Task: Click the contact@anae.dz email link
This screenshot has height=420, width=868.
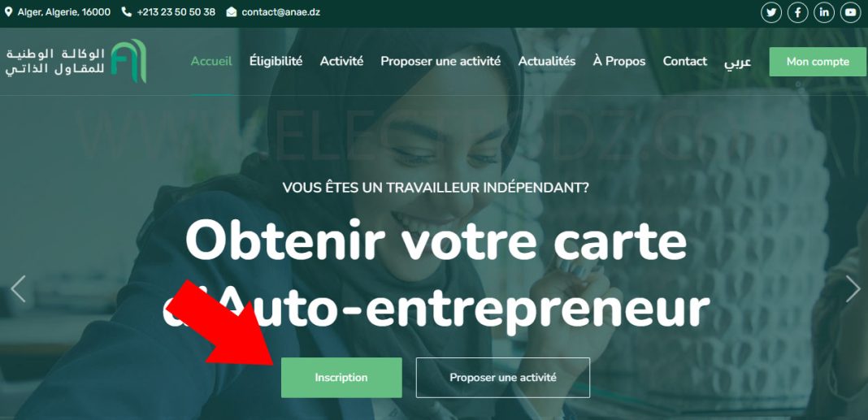Action: [x=280, y=11]
